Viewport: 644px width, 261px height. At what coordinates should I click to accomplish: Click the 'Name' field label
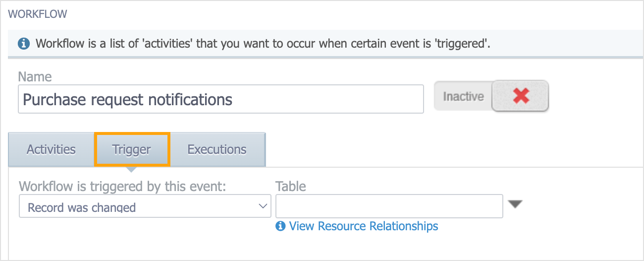[x=35, y=77]
